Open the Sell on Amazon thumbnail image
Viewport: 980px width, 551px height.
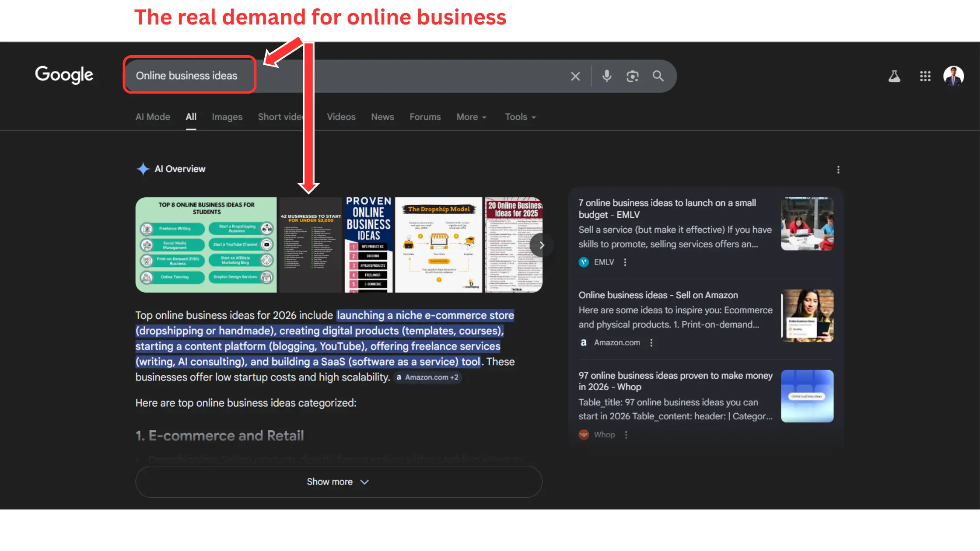click(807, 316)
